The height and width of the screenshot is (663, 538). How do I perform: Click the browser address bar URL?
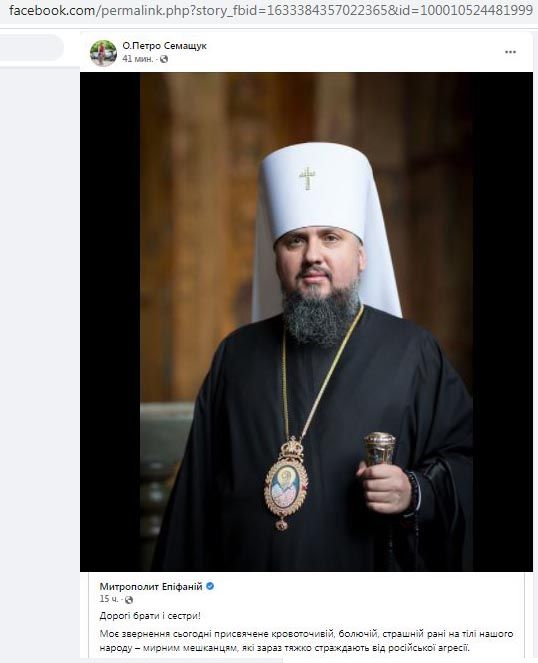271,11
